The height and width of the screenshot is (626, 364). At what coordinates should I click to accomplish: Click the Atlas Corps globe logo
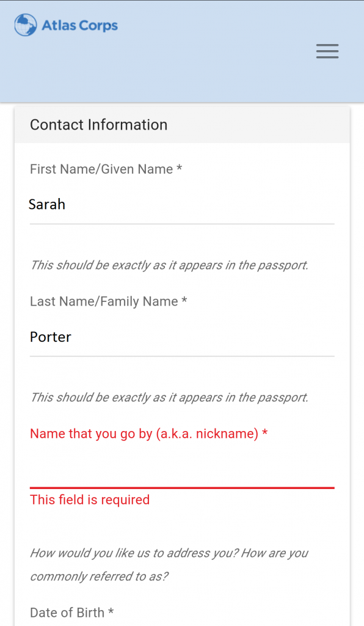click(x=26, y=25)
